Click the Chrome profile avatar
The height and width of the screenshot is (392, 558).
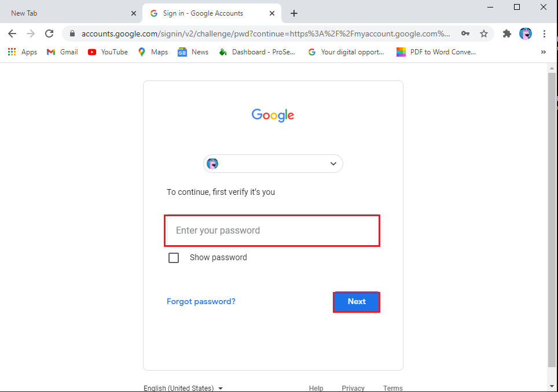(526, 34)
